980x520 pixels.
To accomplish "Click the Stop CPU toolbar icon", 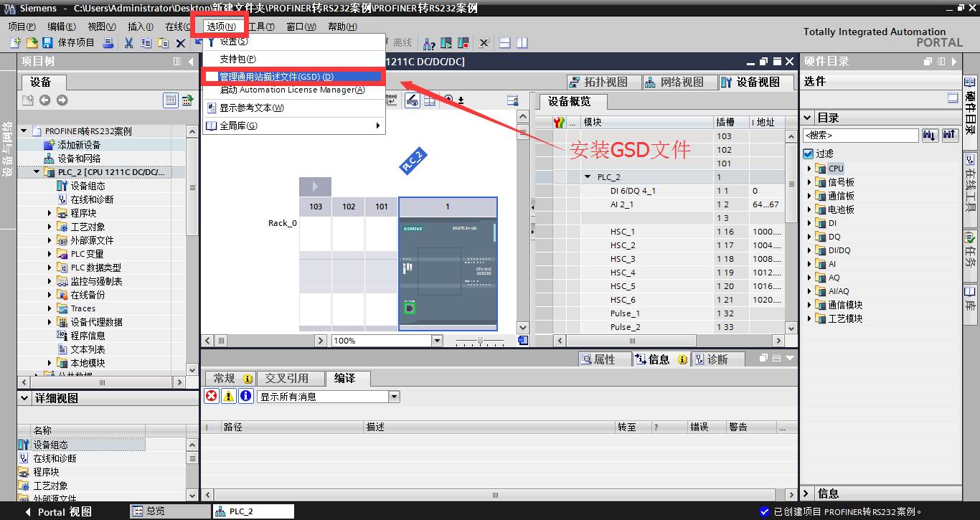I will [463, 43].
